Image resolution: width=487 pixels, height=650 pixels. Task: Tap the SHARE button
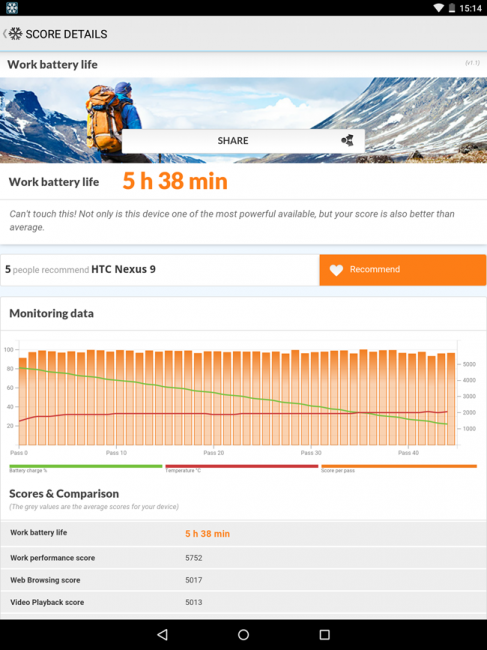tap(243, 141)
